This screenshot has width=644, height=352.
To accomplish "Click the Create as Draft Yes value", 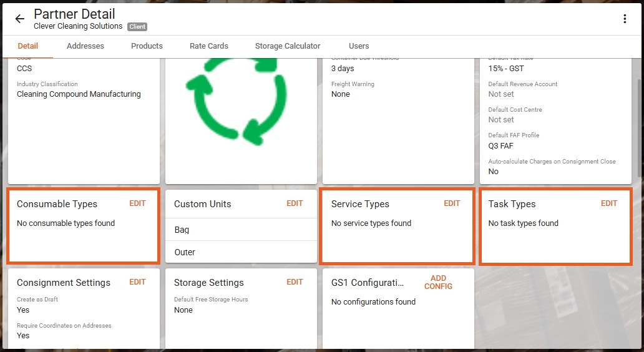I will coord(23,310).
